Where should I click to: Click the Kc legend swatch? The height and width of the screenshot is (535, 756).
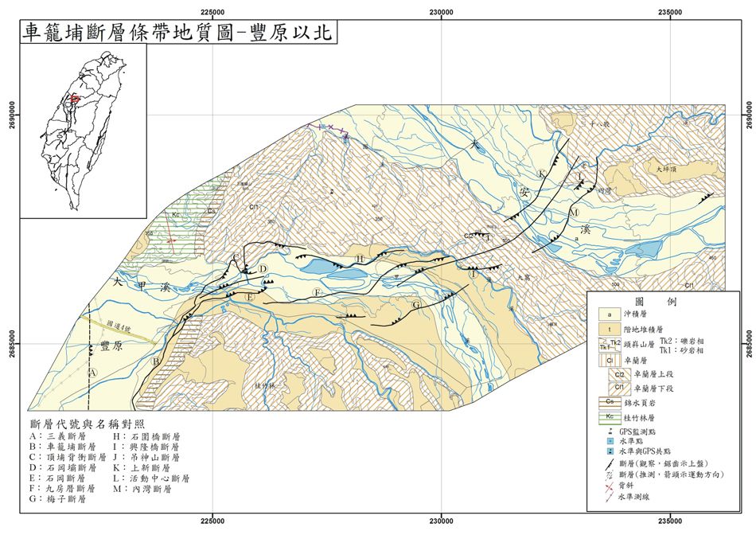[x=609, y=416]
